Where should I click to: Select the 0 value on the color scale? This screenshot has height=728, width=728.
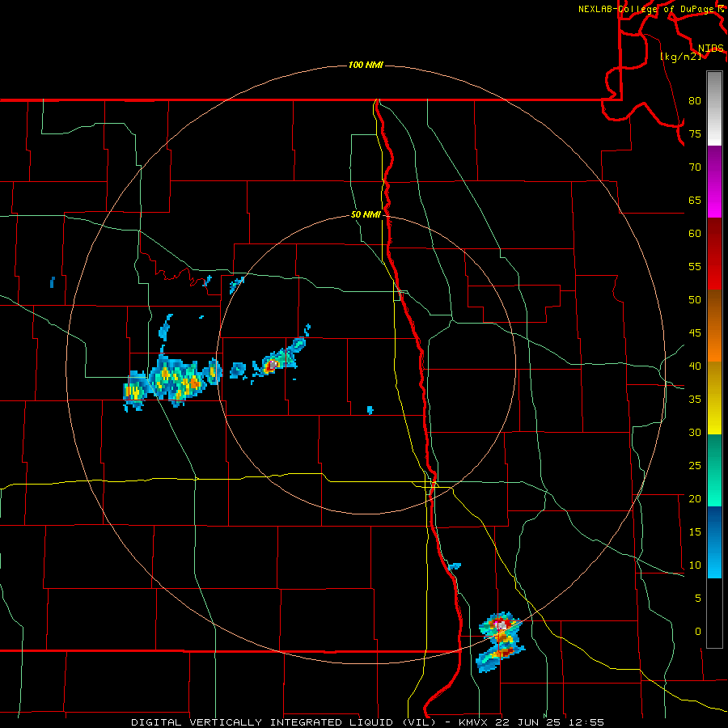(698, 632)
